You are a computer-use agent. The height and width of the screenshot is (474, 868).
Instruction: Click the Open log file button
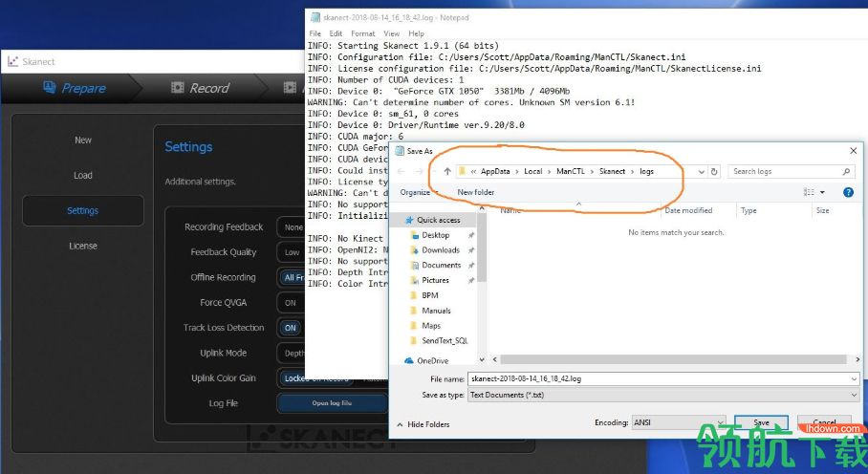tap(332, 403)
